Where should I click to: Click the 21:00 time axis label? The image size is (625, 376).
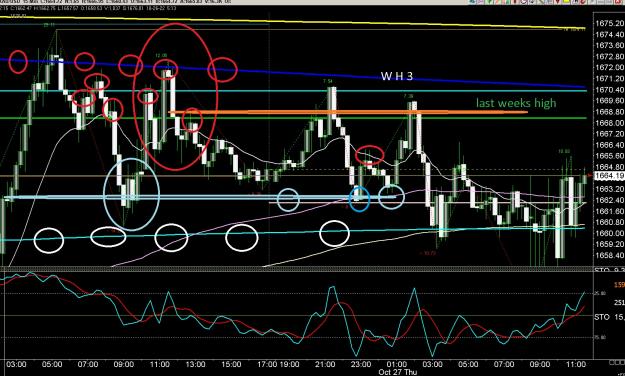pyautogui.click(x=325, y=364)
